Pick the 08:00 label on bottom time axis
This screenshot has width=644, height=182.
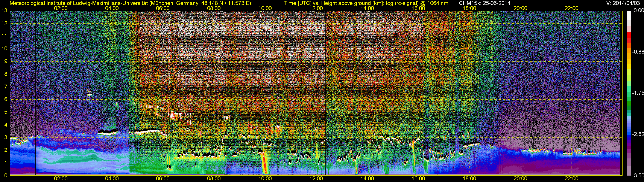(214, 179)
